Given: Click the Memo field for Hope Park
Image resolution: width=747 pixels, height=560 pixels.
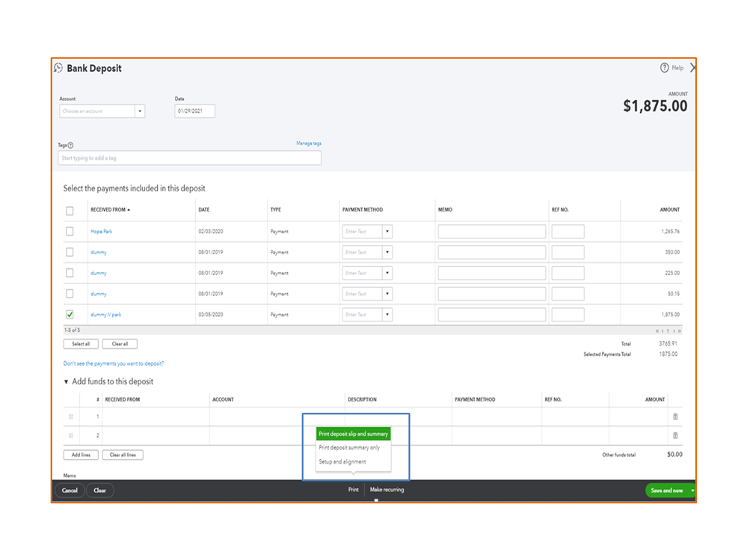Looking at the screenshot, I should 492,232.
